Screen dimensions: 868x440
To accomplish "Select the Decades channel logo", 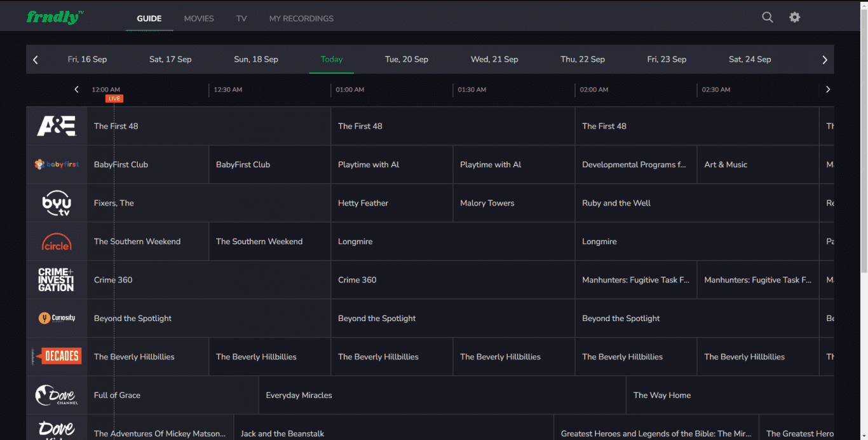I will [x=57, y=356].
